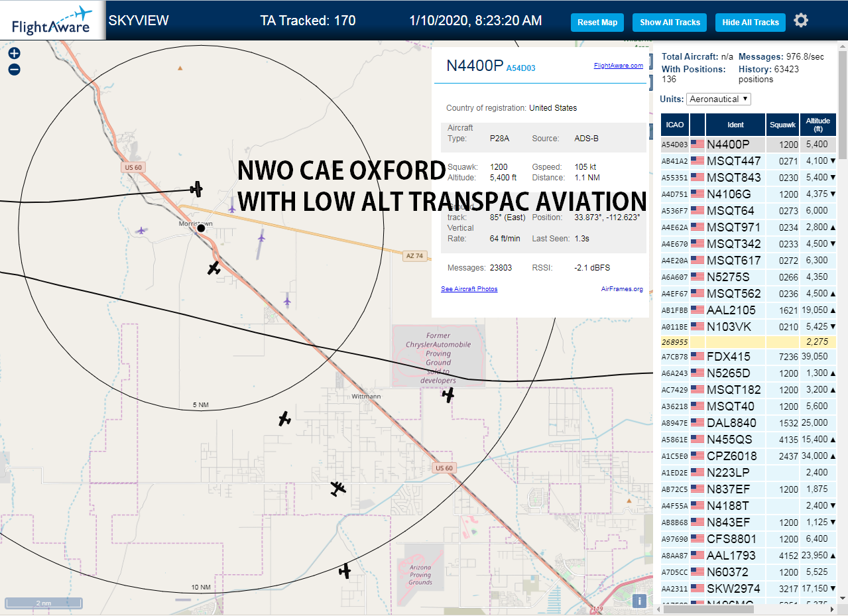Select the MSQT562 aircraft row
The image size is (848, 616).
749,293
